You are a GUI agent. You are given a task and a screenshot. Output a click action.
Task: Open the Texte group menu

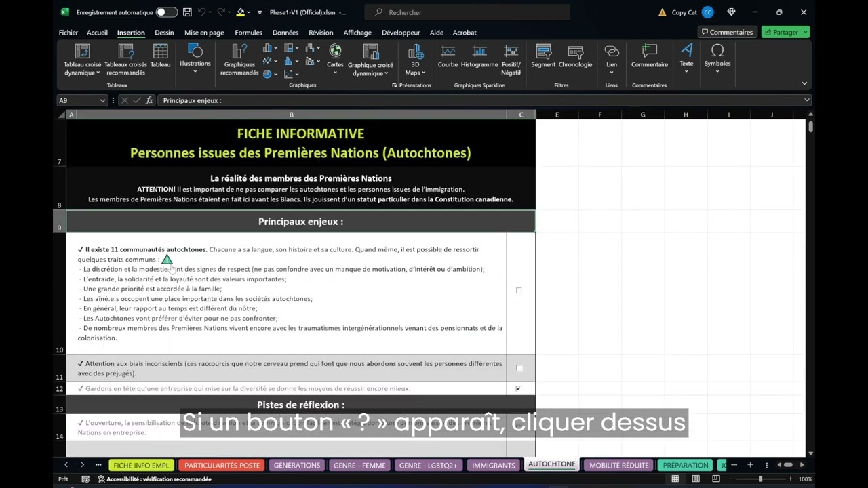[687, 58]
